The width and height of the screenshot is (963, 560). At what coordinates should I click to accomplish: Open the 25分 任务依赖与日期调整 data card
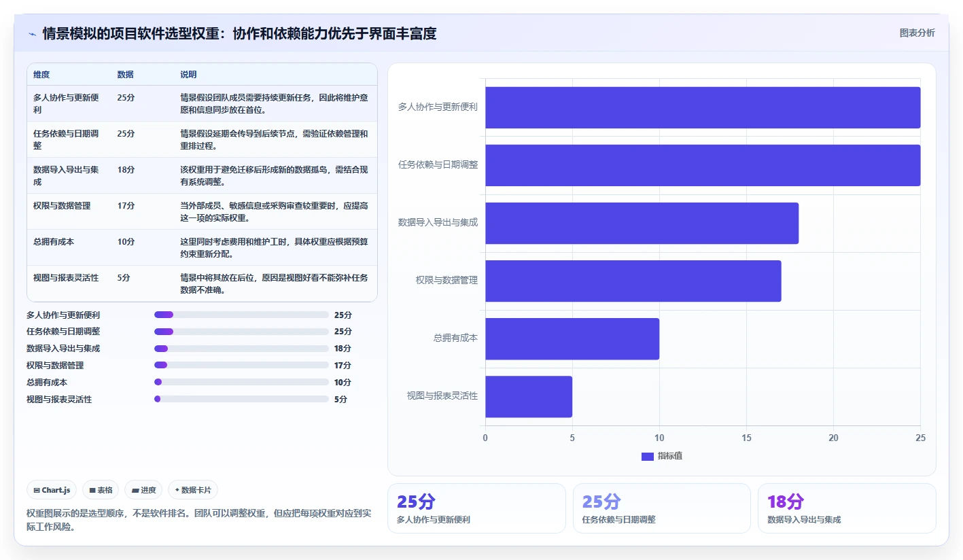(x=662, y=508)
